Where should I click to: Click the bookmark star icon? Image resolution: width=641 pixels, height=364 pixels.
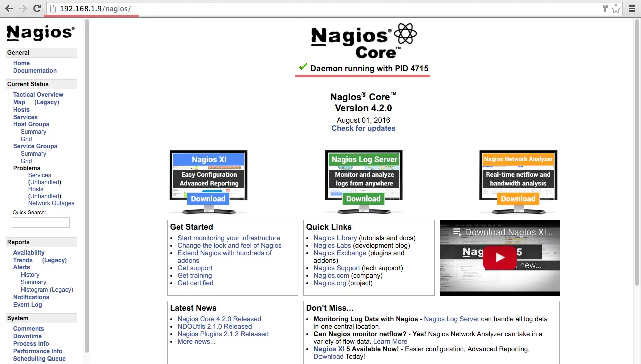[616, 9]
